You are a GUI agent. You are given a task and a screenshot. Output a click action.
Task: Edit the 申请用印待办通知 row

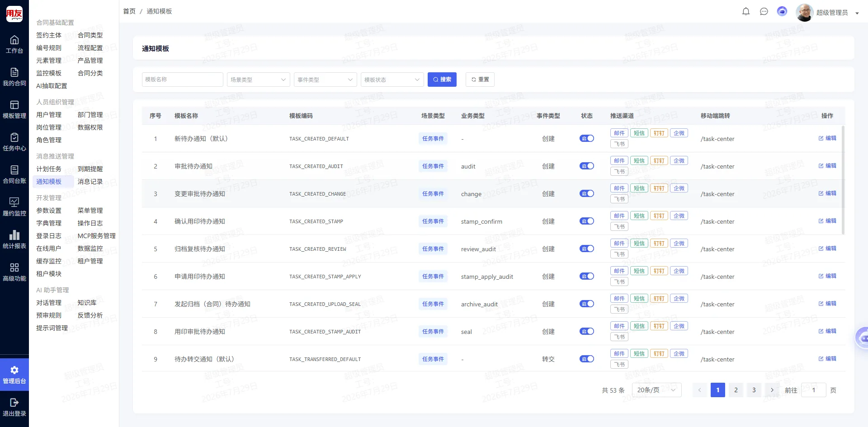pyautogui.click(x=827, y=276)
